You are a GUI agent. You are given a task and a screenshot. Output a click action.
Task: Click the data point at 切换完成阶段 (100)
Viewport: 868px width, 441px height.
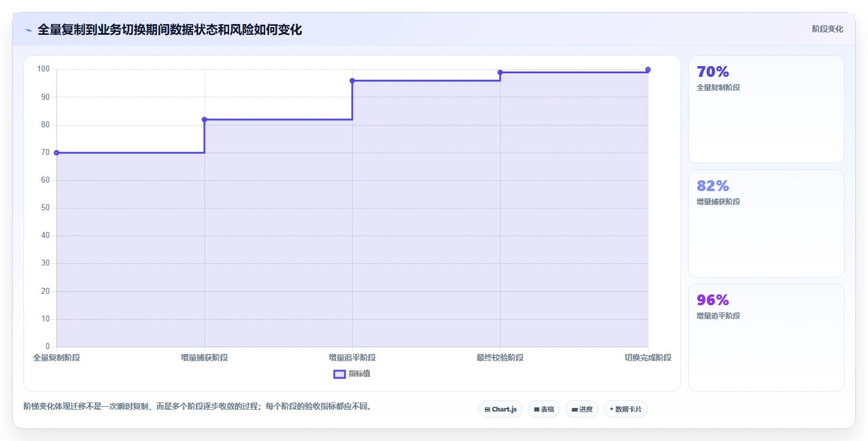(648, 70)
